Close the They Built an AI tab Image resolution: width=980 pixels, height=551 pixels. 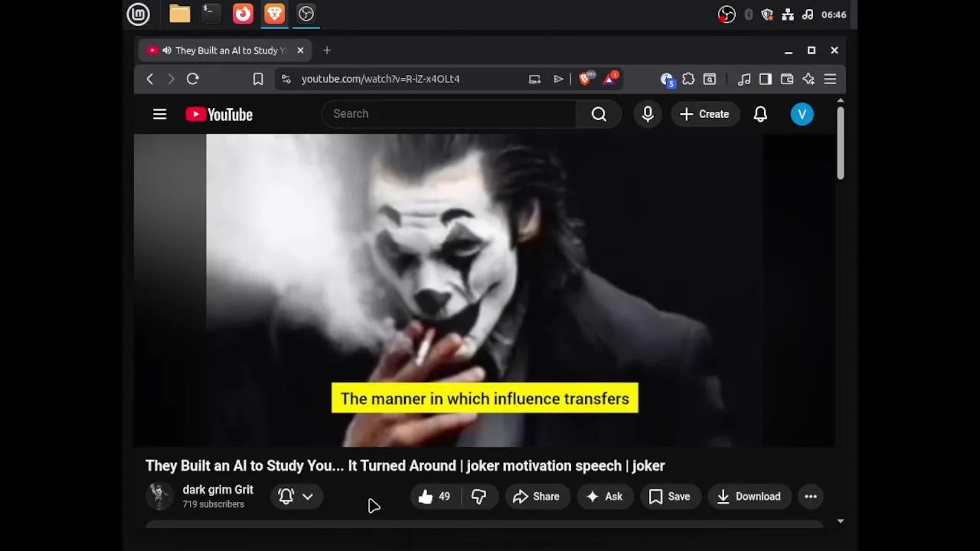300,51
